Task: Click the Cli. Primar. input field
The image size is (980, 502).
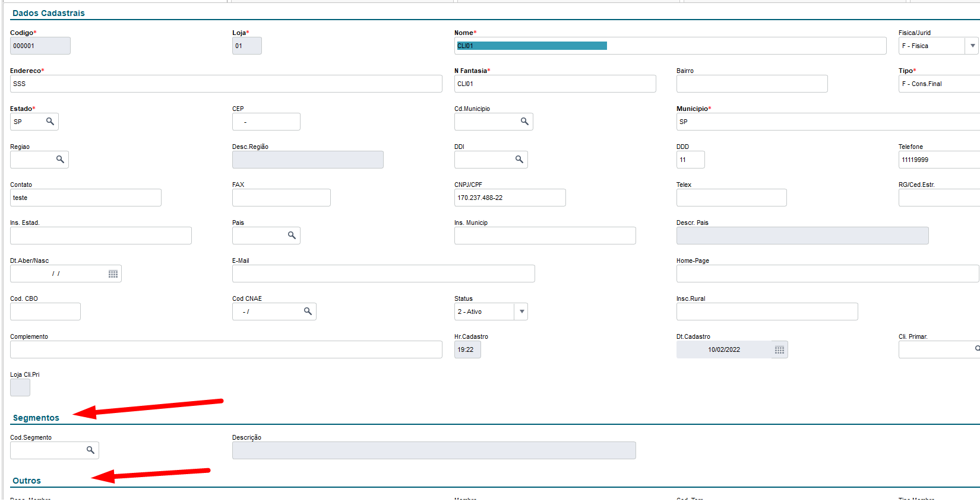Action: [x=939, y=350]
